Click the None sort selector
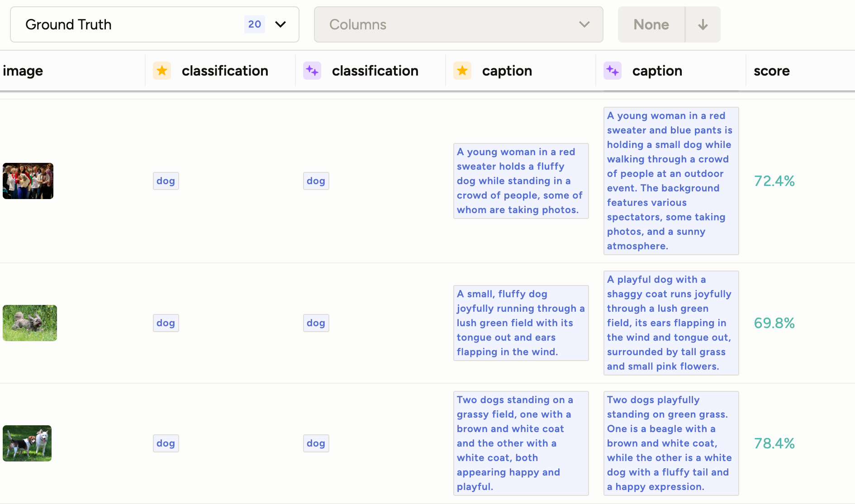 [651, 24]
